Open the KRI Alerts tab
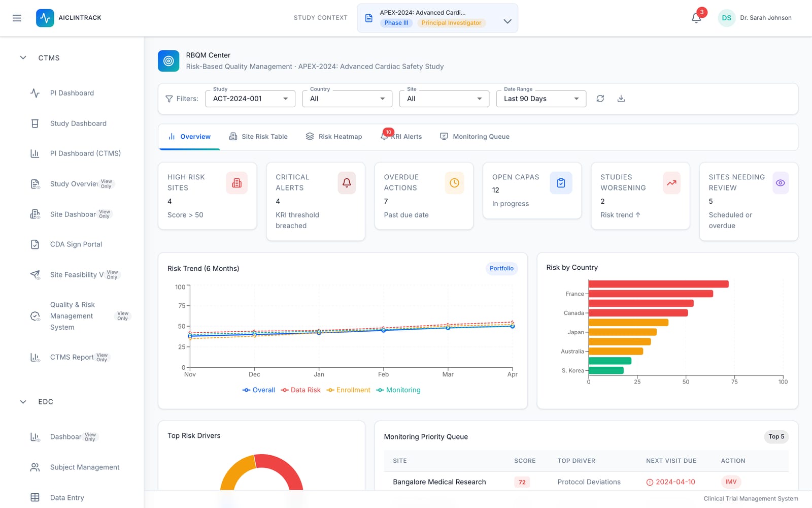The image size is (812, 508). tap(401, 137)
